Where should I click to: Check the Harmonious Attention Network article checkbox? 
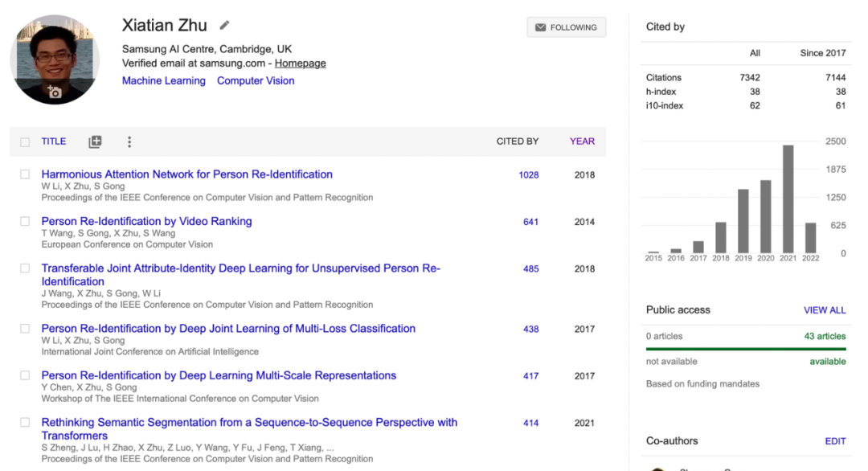(25, 174)
